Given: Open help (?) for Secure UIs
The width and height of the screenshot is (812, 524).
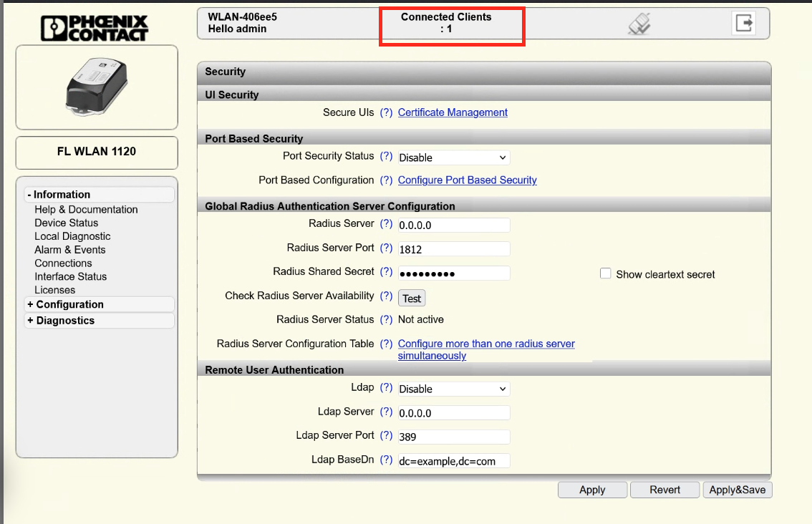Looking at the screenshot, I should [x=386, y=112].
